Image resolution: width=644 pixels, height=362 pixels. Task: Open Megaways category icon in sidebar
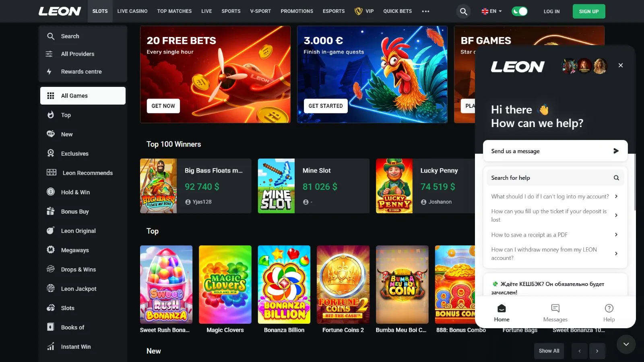pos(51,250)
